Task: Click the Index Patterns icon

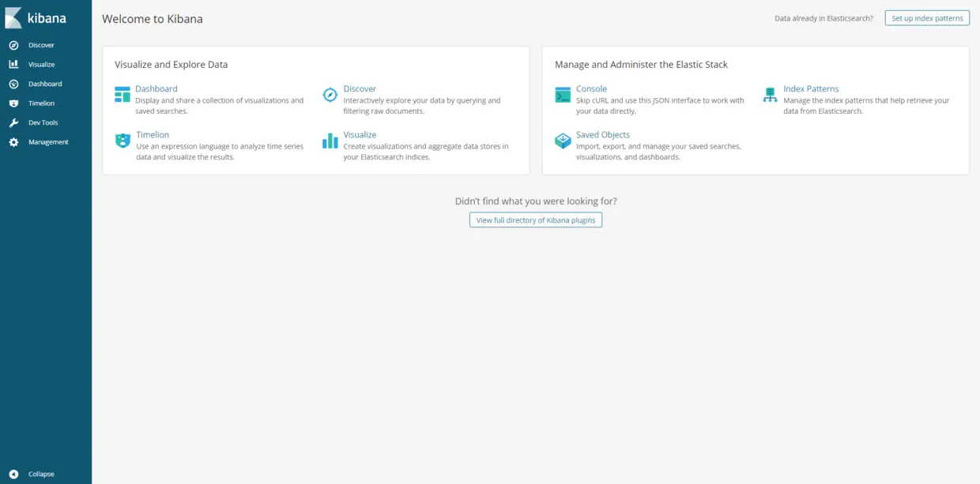Action: (x=770, y=95)
